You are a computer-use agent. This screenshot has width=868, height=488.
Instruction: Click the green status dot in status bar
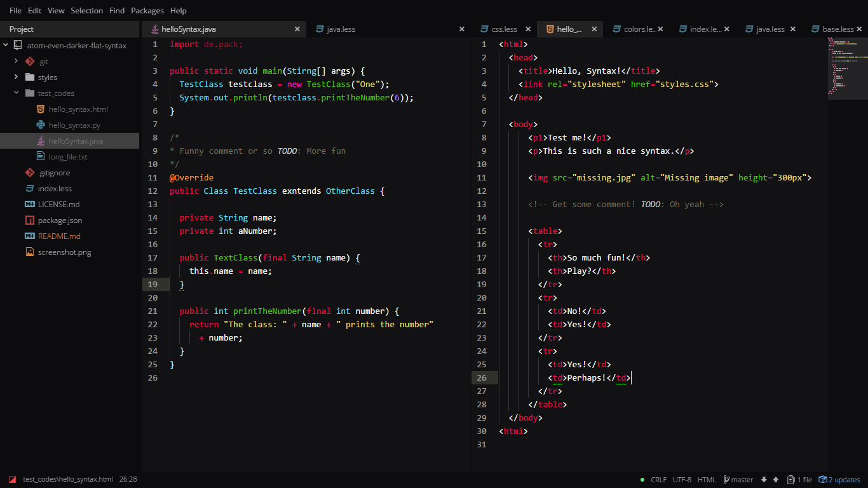click(642, 480)
